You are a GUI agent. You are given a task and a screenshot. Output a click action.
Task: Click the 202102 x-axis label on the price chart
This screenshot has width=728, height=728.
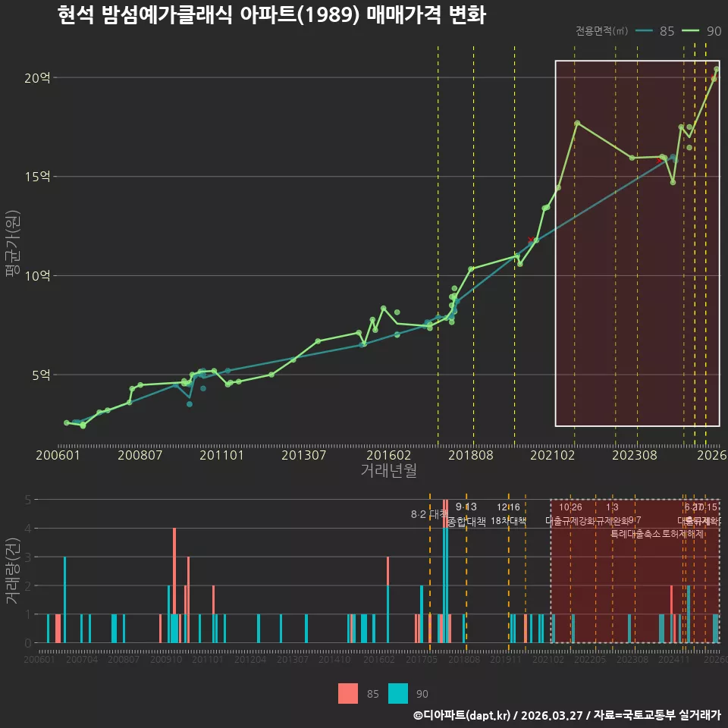coord(553,455)
